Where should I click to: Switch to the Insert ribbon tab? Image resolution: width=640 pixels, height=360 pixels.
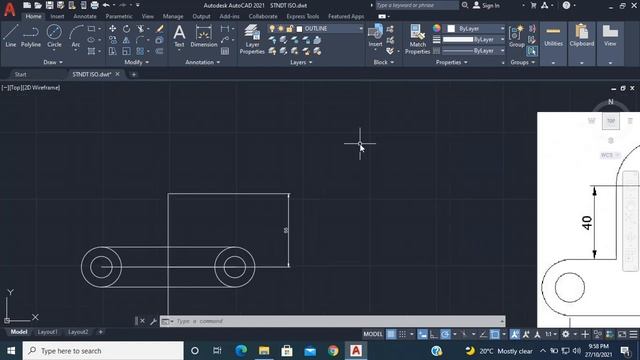tap(57, 16)
